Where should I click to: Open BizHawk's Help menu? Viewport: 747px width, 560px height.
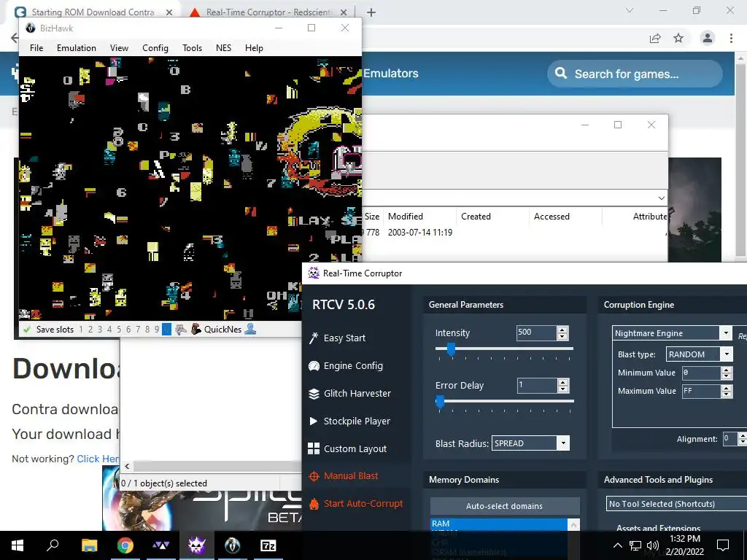point(254,47)
